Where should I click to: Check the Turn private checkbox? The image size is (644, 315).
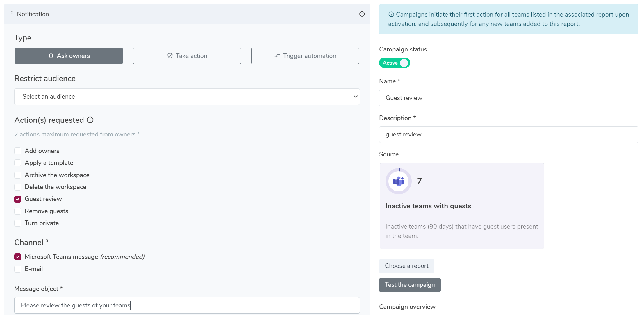[x=18, y=223]
